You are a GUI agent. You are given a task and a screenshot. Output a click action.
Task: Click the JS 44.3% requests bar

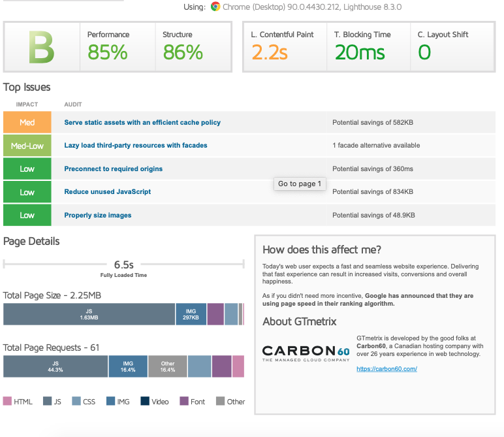[x=55, y=366]
